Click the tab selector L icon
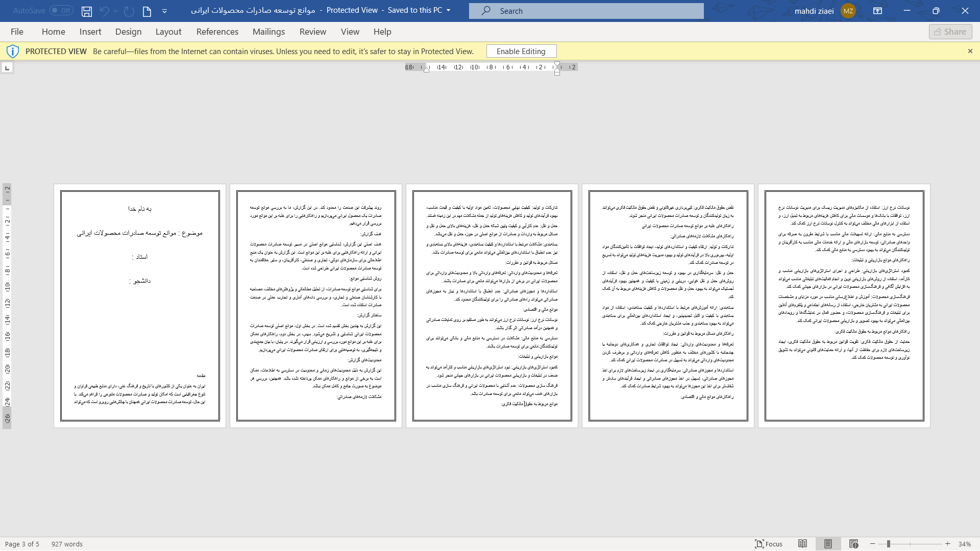The width and height of the screenshot is (980, 551). [x=7, y=67]
